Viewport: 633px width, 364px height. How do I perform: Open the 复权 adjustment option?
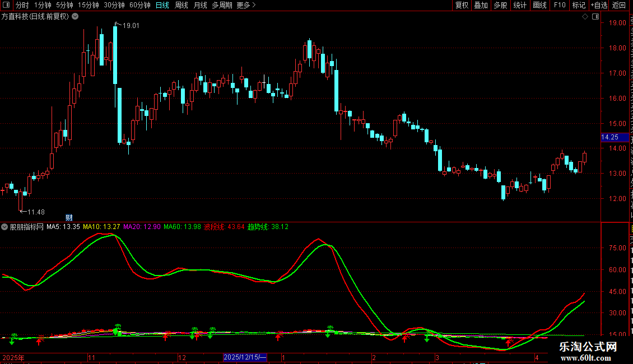[x=462, y=5]
